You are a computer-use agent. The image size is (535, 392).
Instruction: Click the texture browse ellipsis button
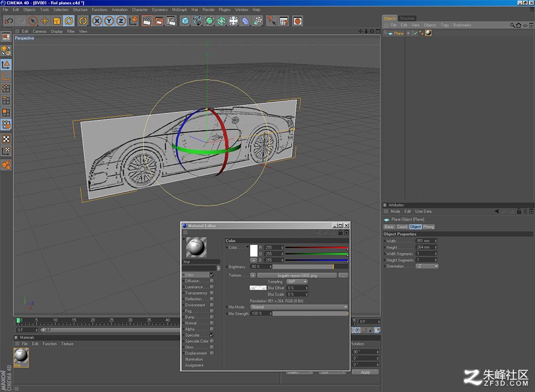click(x=343, y=275)
